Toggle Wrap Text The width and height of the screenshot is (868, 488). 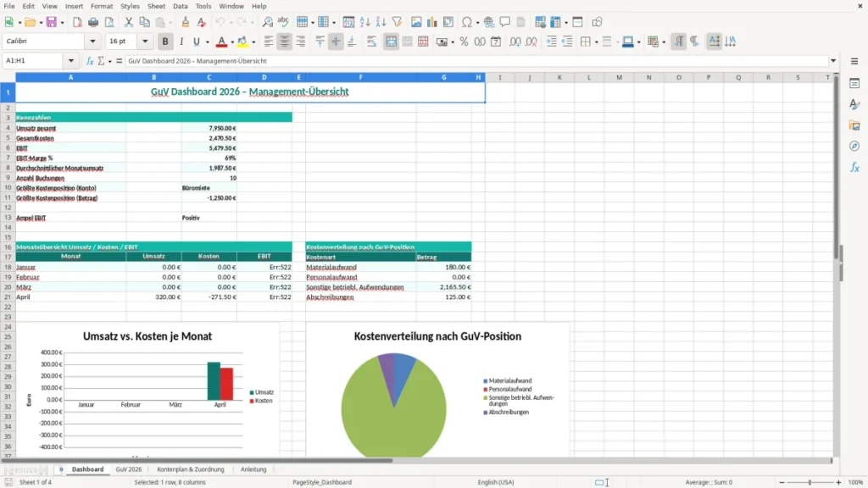pyautogui.click(x=371, y=42)
